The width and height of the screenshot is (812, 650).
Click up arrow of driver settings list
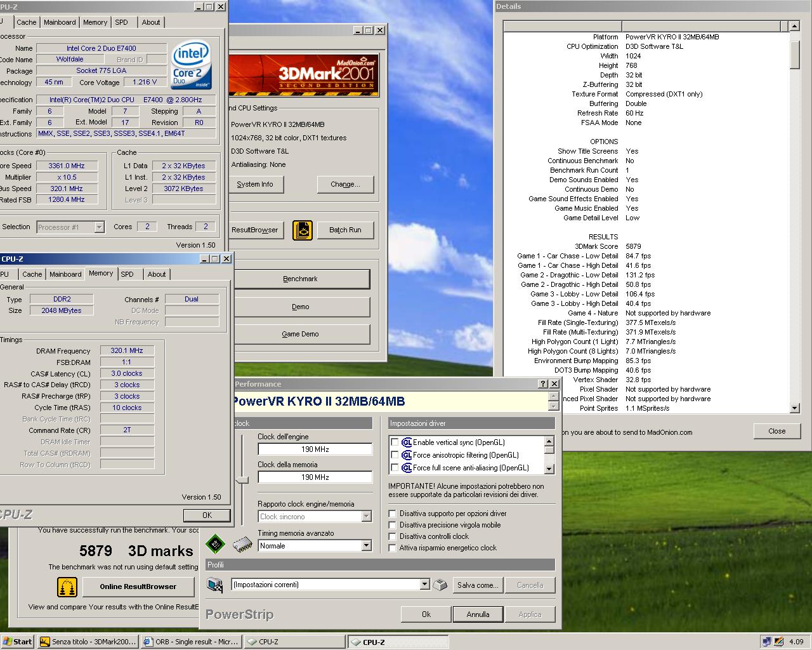pos(549,441)
